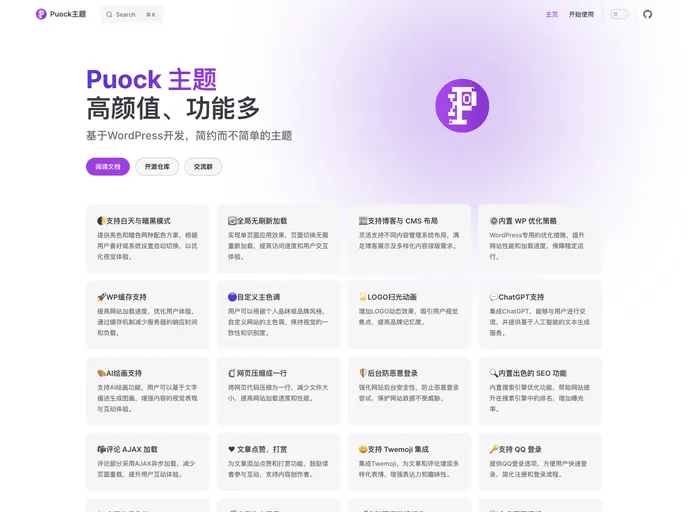
Task: Toggle the dark mode appearance switch
Action: (x=619, y=14)
